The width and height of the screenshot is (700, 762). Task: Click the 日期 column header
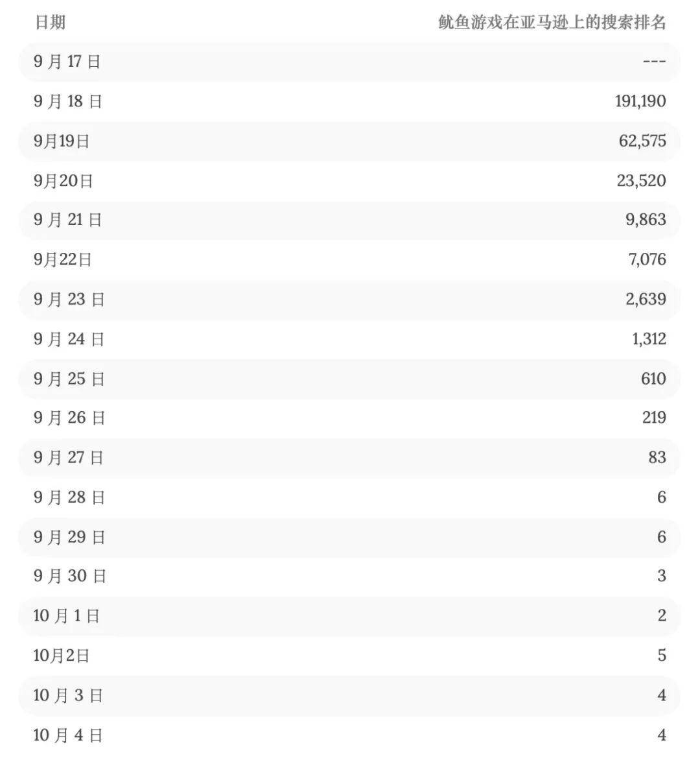50,23
